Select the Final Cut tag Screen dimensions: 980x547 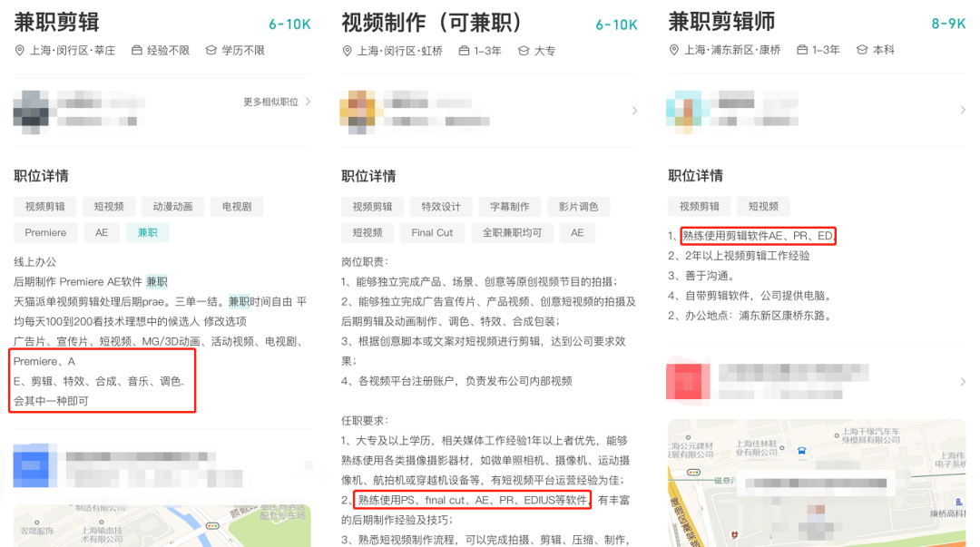pyautogui.click(x=432, y=232)
